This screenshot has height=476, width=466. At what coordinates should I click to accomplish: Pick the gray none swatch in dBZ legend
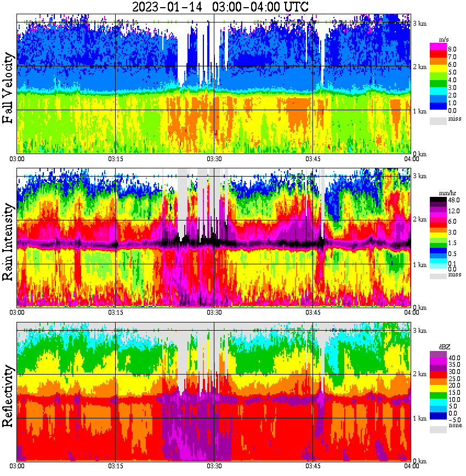tap(438, 429)
